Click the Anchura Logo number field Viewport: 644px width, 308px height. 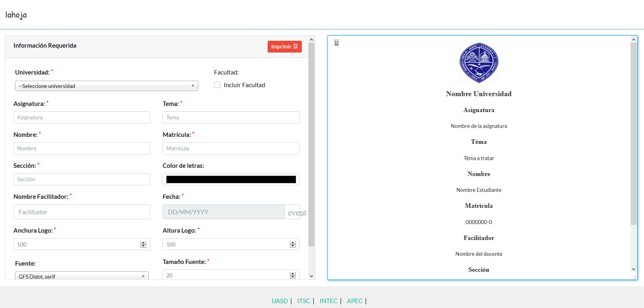coord(82,244)
